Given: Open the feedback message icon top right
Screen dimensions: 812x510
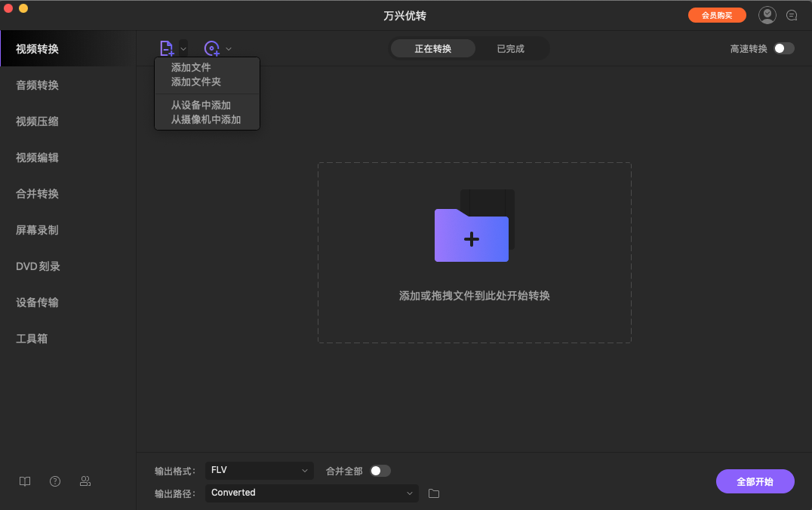Looking at the screenshot, I should click(x=791, y=14).
